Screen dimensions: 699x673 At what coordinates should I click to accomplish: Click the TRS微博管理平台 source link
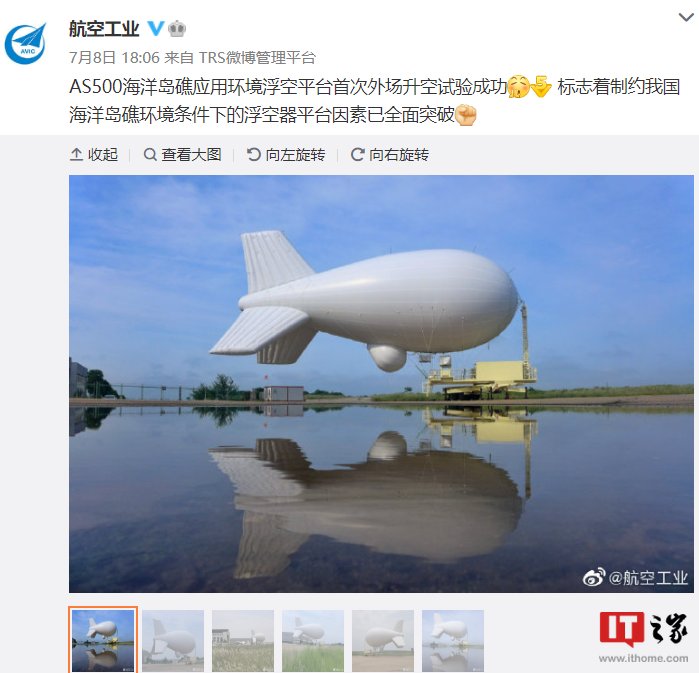point(257,57)
